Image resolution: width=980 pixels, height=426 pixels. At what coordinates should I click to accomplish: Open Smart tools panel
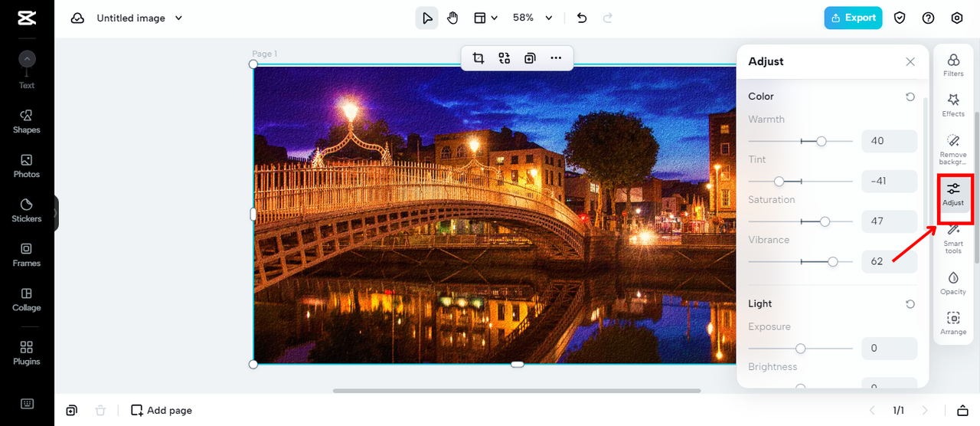[953, 237]
